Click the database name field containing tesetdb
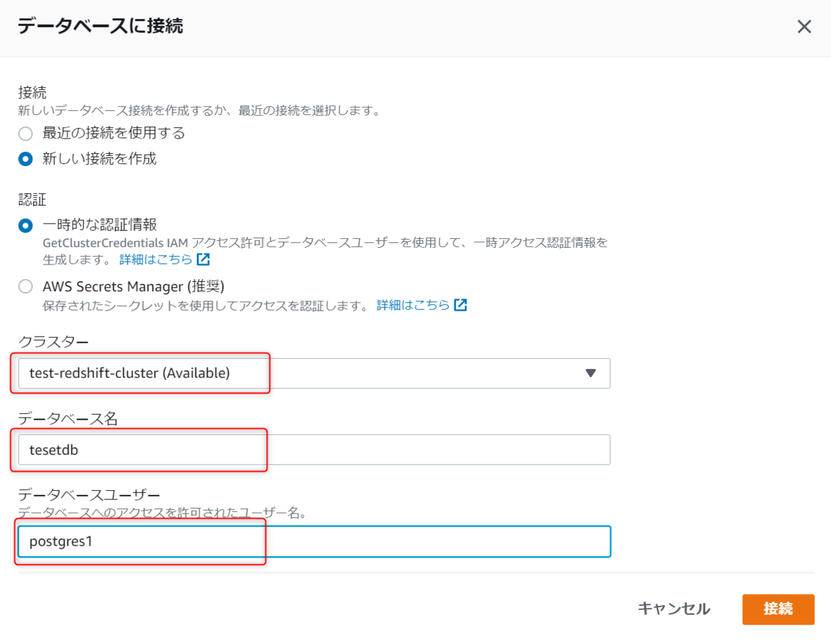 pyautogui.click(x=314, y=449)
